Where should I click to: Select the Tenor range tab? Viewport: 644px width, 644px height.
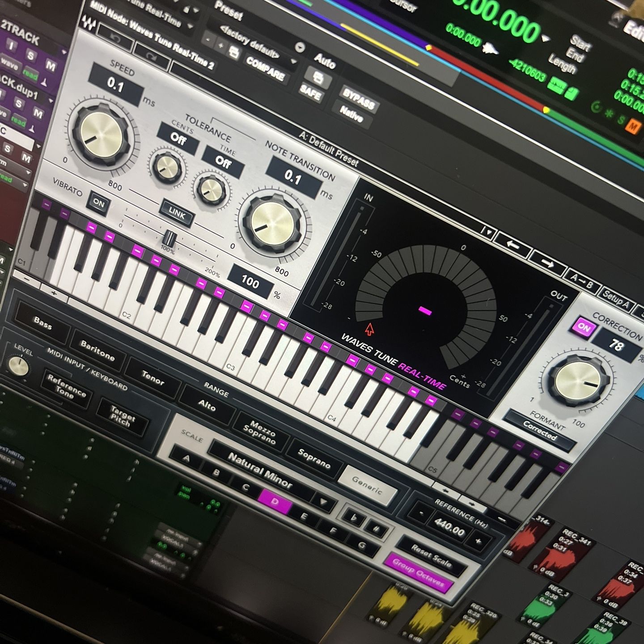153,378
